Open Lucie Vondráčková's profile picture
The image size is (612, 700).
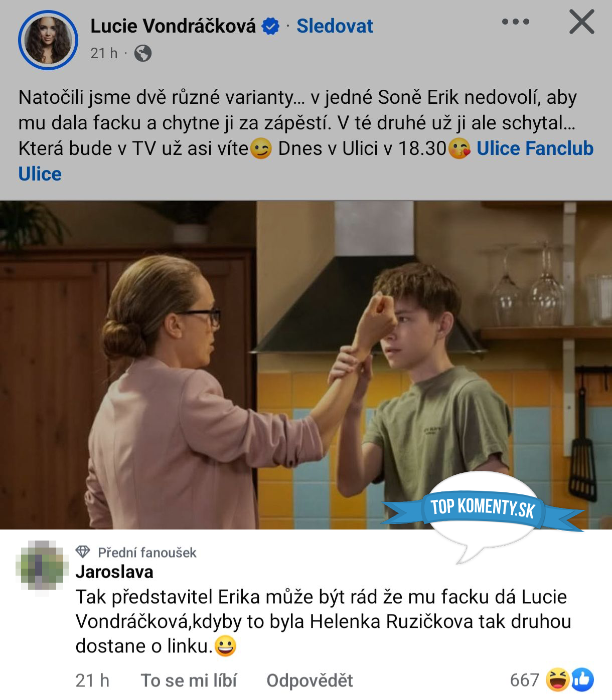[x=48, y=40]
